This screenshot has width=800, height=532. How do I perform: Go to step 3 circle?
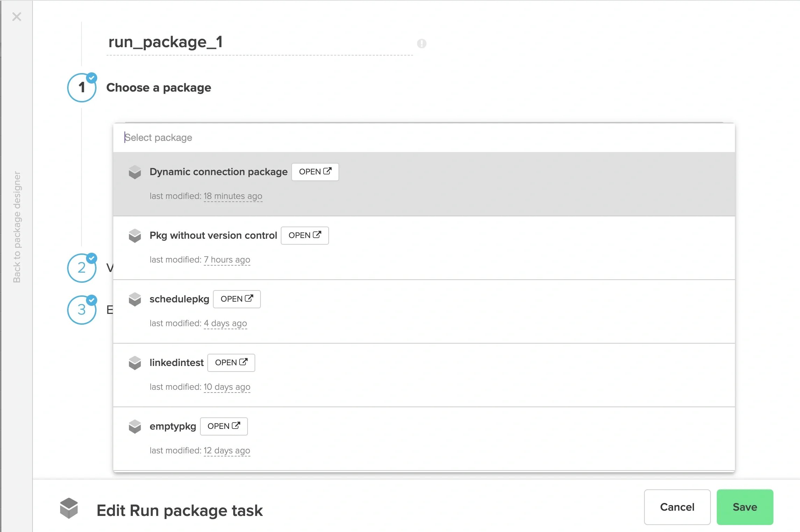click(x=82, y=310)
